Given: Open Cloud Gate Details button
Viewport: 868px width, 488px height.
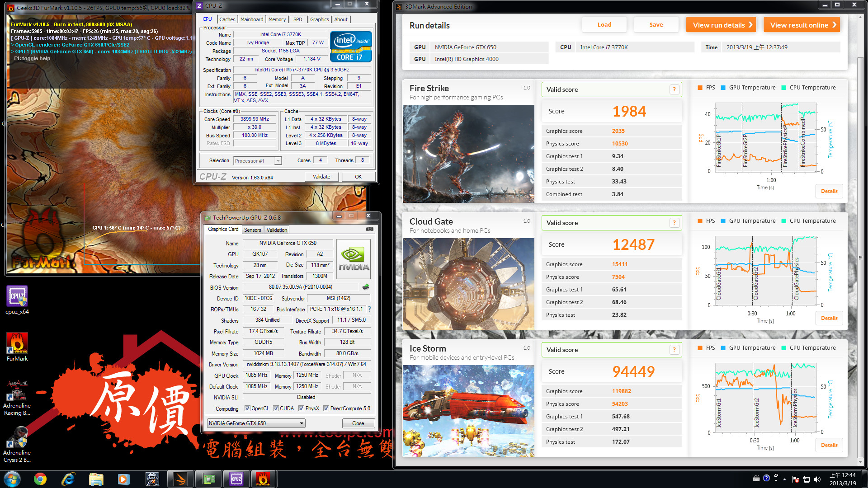Looking at the screenshot, I should (x=829, y=318).
